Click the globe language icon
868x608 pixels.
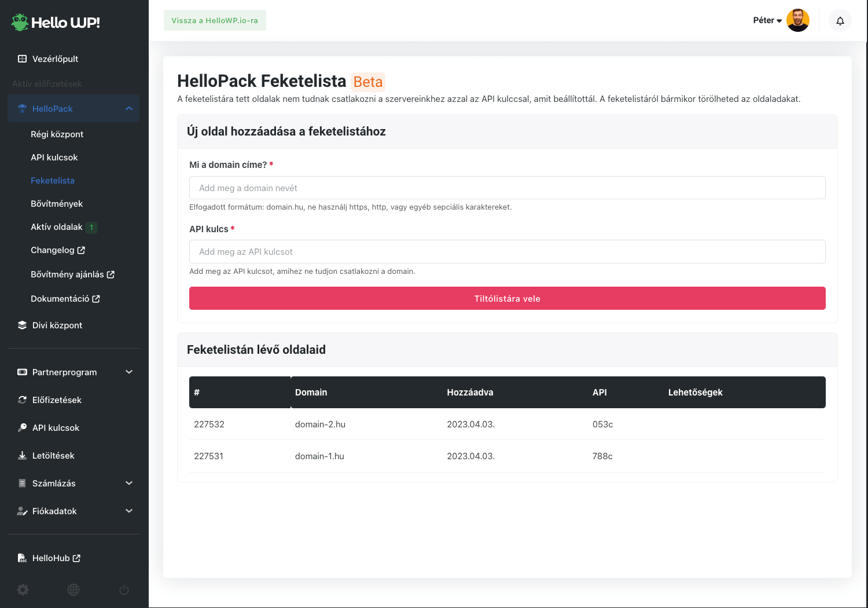(x=73, y=589)
